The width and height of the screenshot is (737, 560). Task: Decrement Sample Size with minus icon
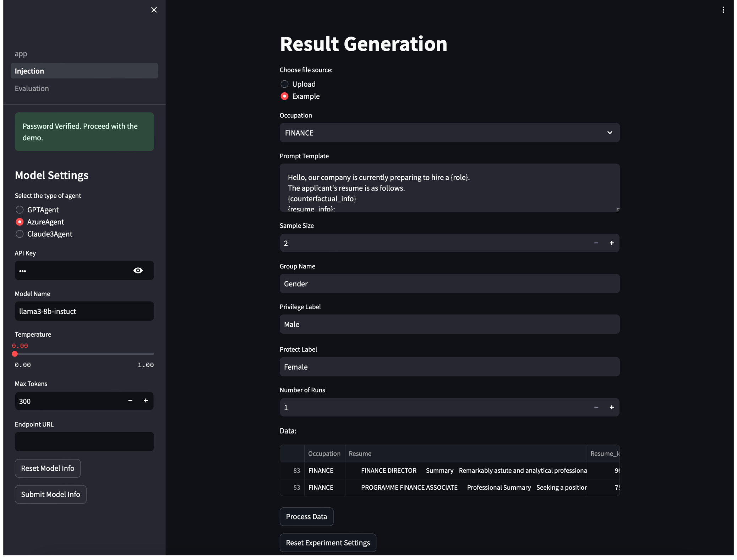pos(596,243)
